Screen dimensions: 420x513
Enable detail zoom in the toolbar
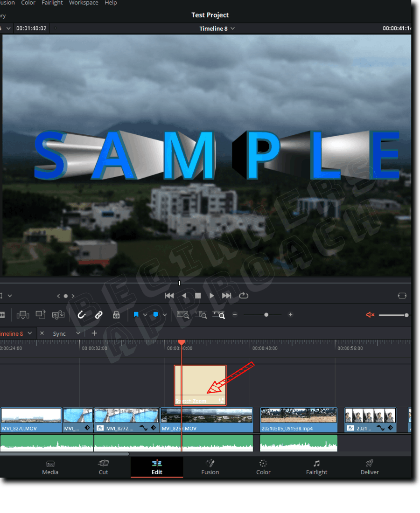tap(202, 315)
